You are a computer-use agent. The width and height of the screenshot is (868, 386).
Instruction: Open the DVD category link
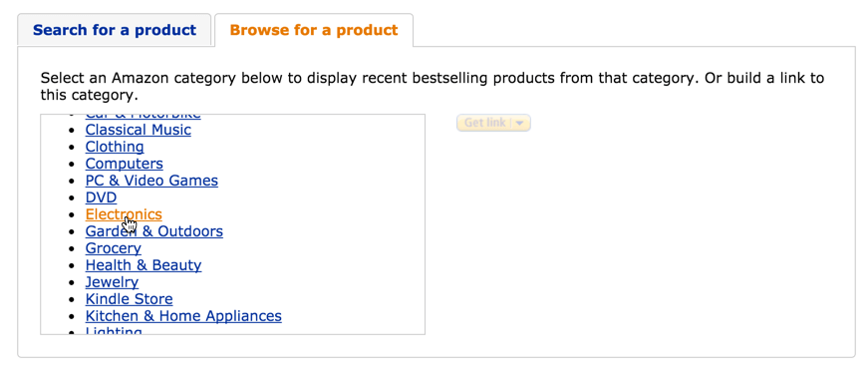pyautogui.click(x=101, y=197)
